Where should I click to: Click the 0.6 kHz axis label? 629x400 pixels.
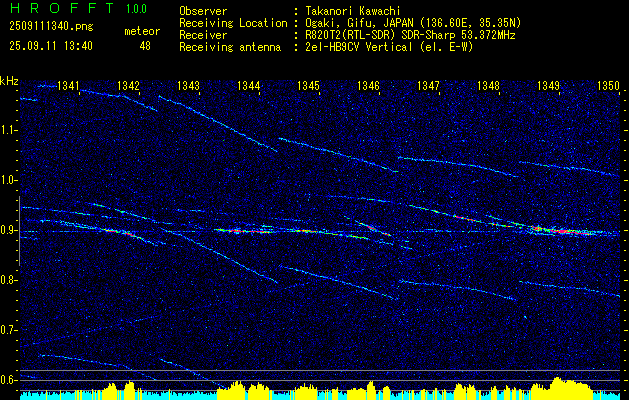[x=9, y=380]
